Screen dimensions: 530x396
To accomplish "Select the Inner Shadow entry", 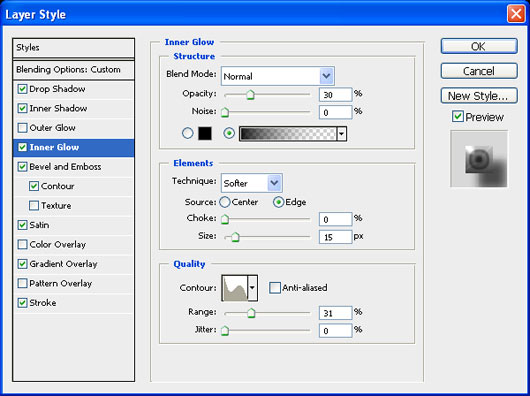I will (58, 108).
